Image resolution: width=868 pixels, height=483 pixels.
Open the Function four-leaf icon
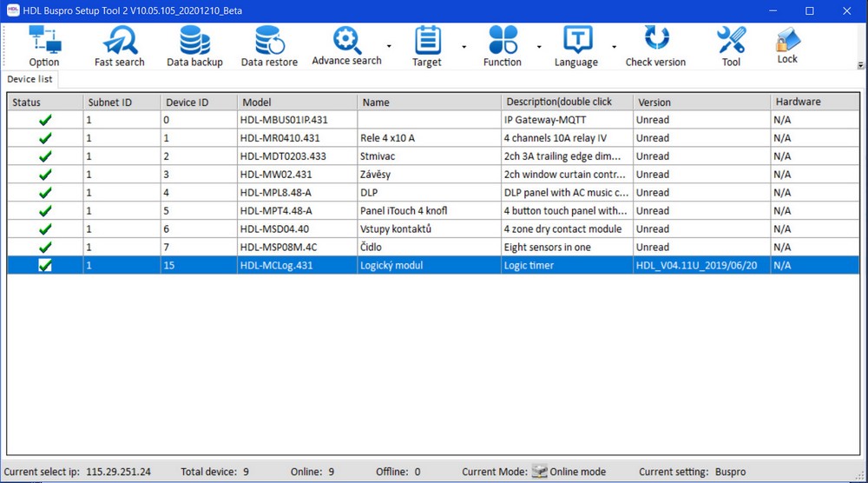click(503, 39)
